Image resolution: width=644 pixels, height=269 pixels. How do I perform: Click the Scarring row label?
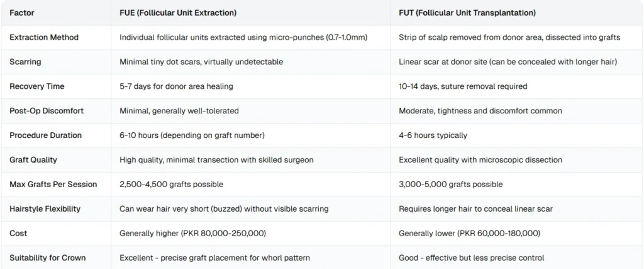pyautogui.click(x=27, y=62)
